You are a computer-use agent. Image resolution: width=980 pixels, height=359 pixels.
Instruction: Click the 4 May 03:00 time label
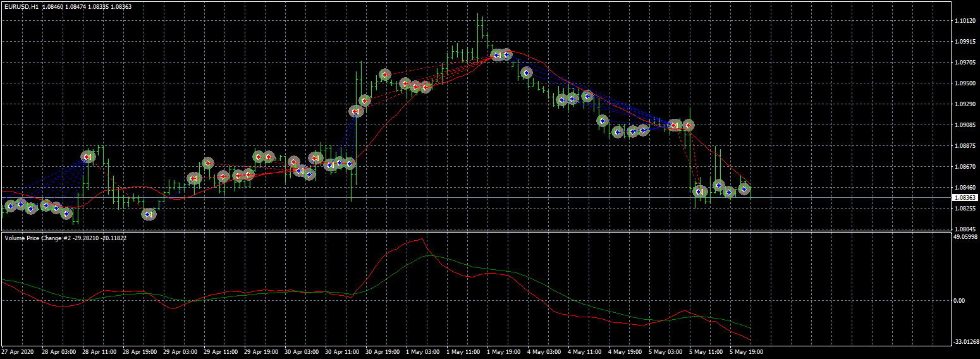click(x=544, y=351)
